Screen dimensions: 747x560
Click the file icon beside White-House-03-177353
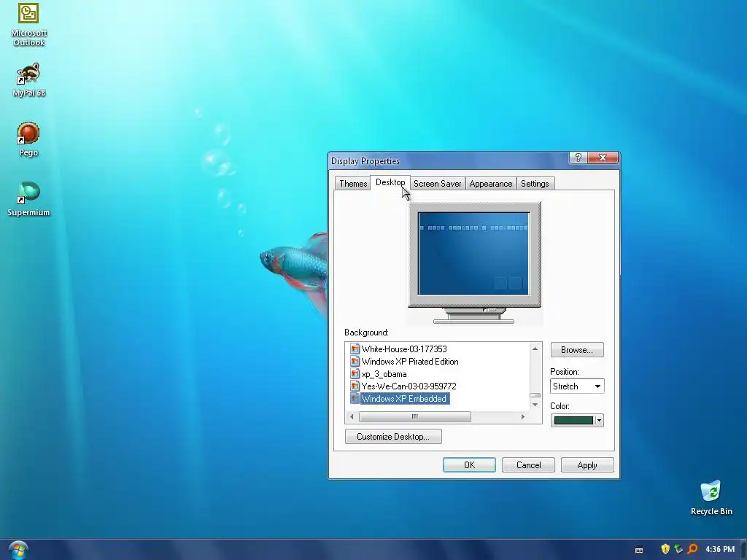tap(355, 349)
